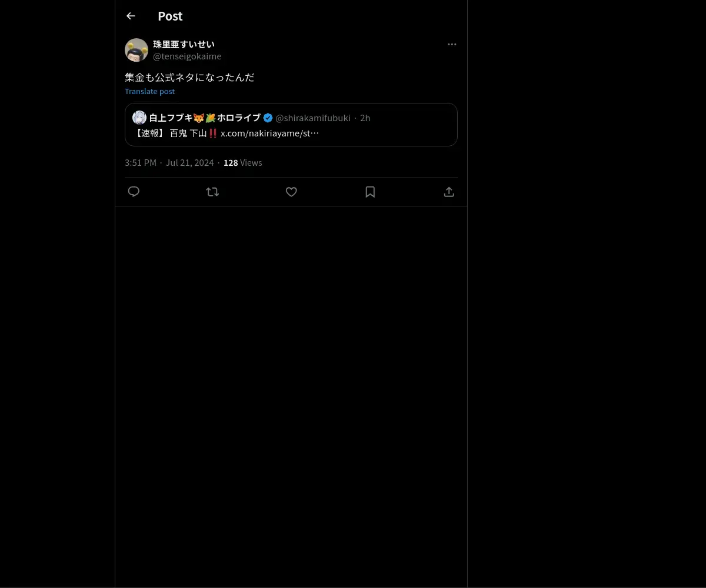Click author name 珠里亜すいせい
The height and width of the screenshot is (588, 706).
point(184,44)
